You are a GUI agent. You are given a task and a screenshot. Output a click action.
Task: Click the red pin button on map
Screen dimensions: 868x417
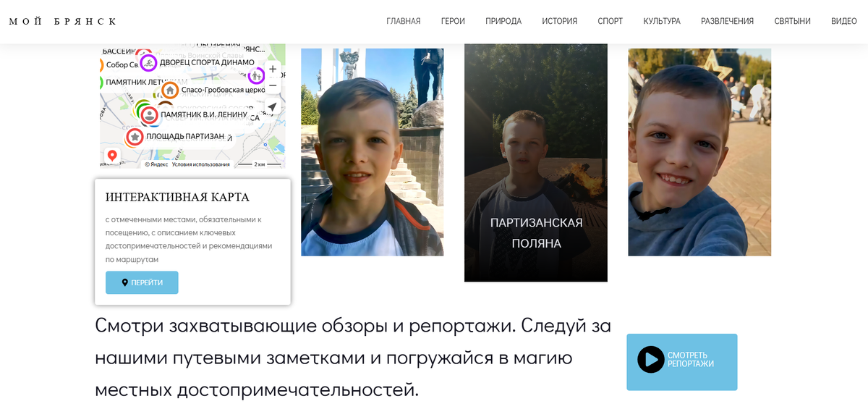pos(112,155)
